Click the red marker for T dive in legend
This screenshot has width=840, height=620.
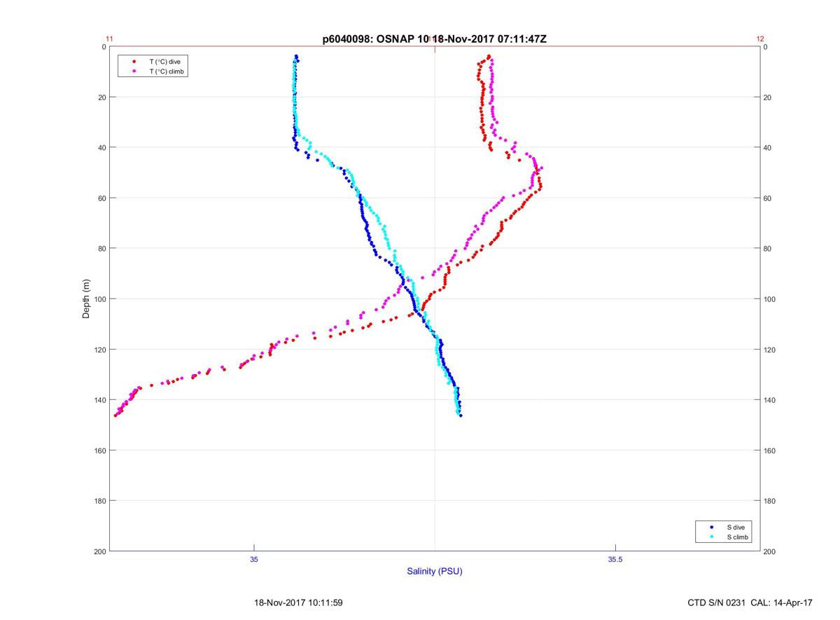tap(134, 62)
